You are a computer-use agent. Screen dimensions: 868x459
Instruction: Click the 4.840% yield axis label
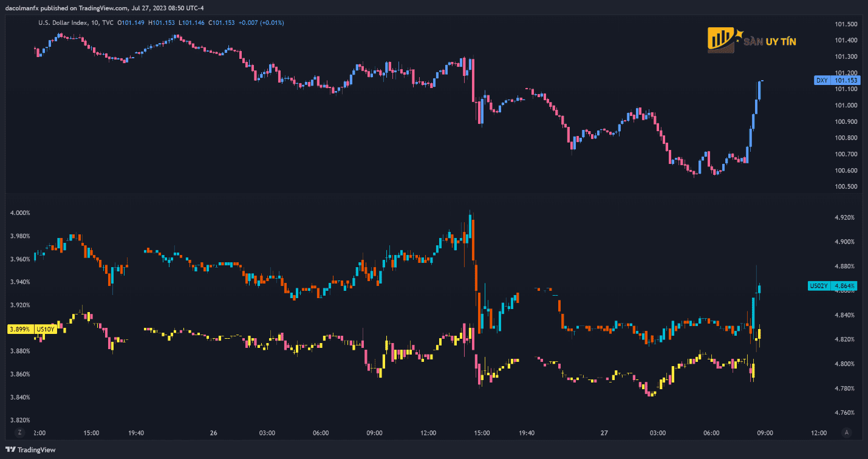pyautogui.click(x=845, y=315)
